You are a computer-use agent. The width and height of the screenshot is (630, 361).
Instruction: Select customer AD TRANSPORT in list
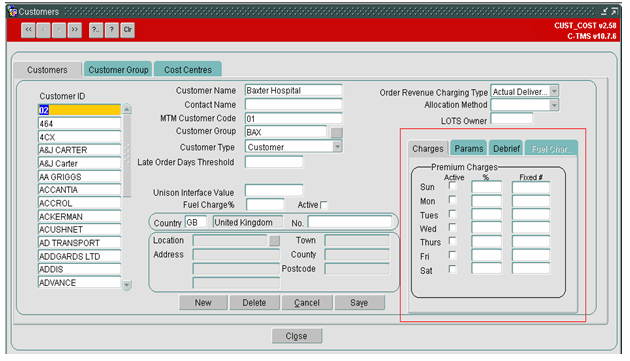(80, 243)
